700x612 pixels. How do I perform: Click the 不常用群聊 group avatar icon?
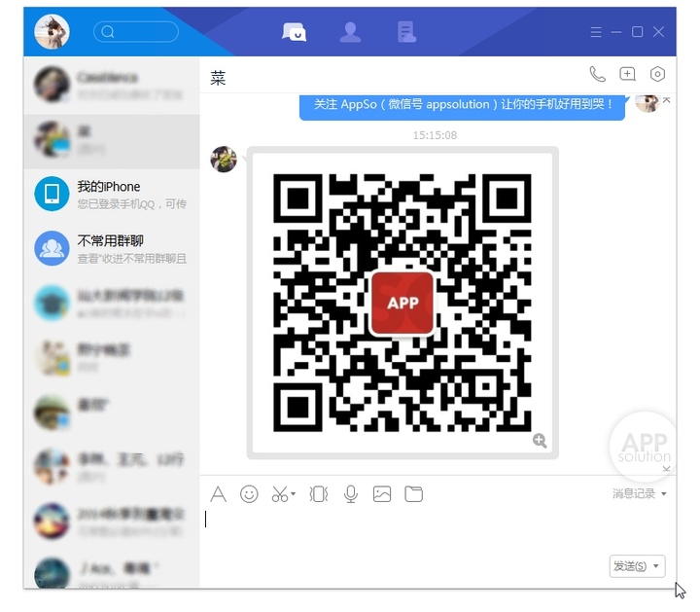tap(52, 248)
